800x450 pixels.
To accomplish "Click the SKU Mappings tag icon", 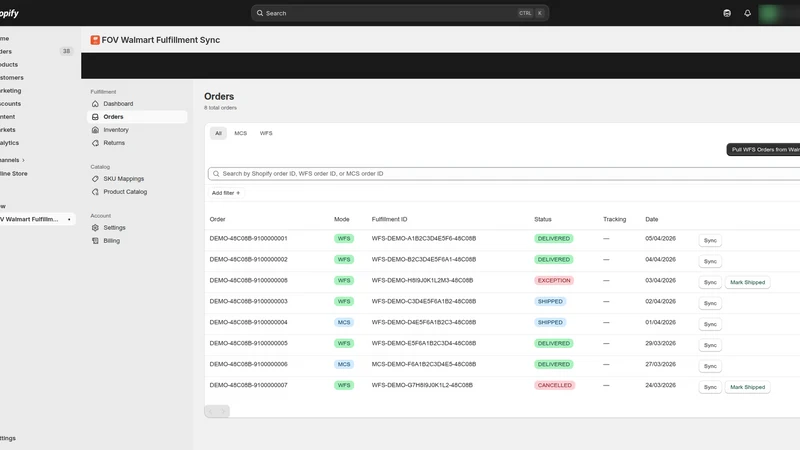I will click(x=95, y=179).
